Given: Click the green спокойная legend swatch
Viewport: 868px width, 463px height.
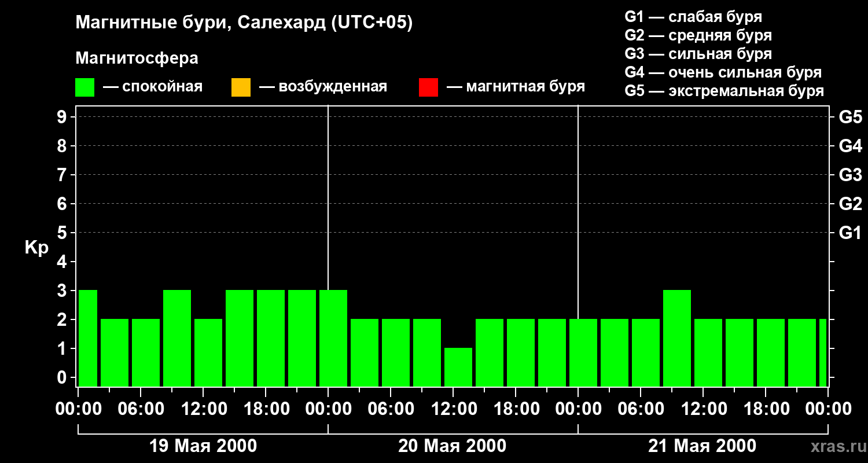Looking at the screenshot, I should pyautogui.click(x=85, y=87).
